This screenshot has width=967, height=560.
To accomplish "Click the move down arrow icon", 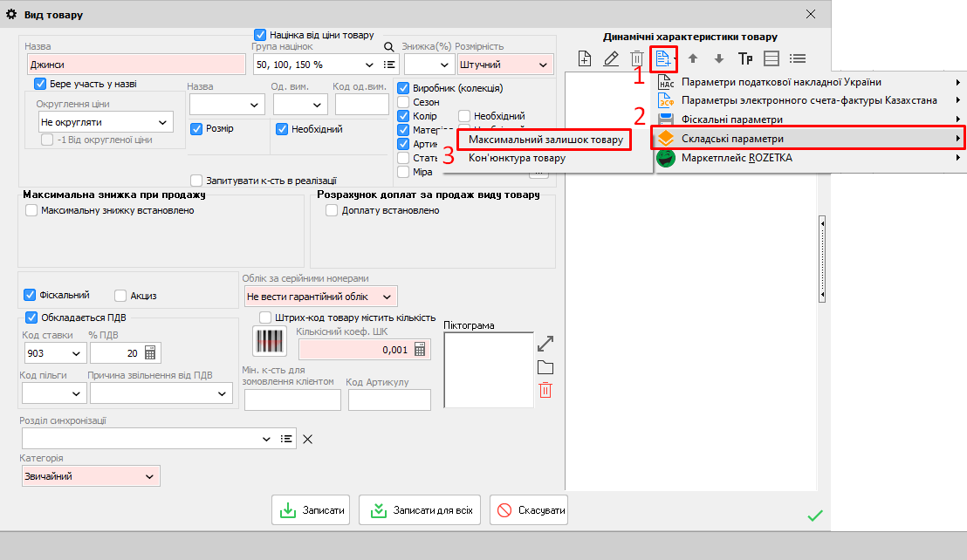I will [x=718, y=58].
